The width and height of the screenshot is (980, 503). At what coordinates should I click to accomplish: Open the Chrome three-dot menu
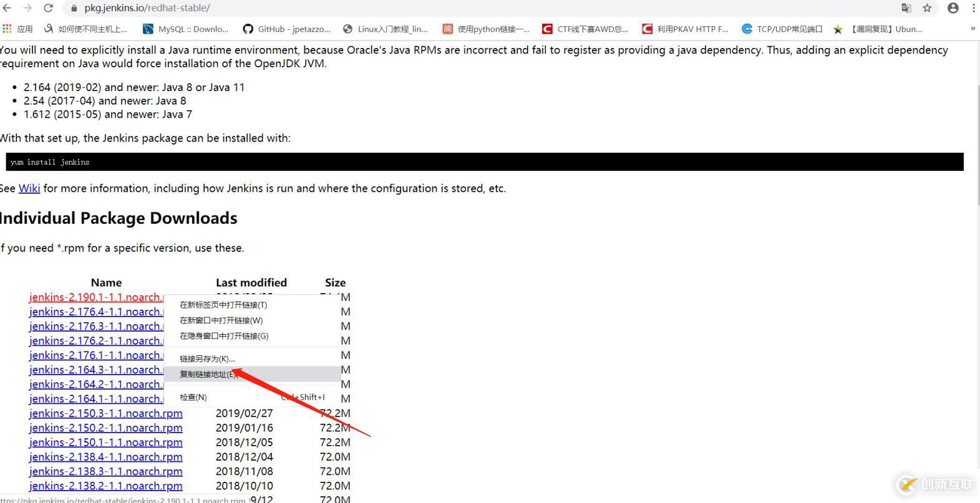tap(974, 8)
